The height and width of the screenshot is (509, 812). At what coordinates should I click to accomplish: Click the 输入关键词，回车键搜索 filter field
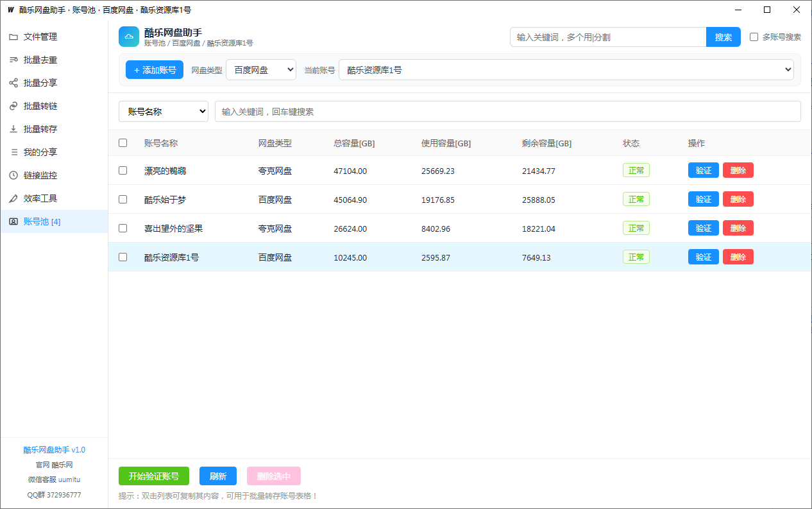508,112
